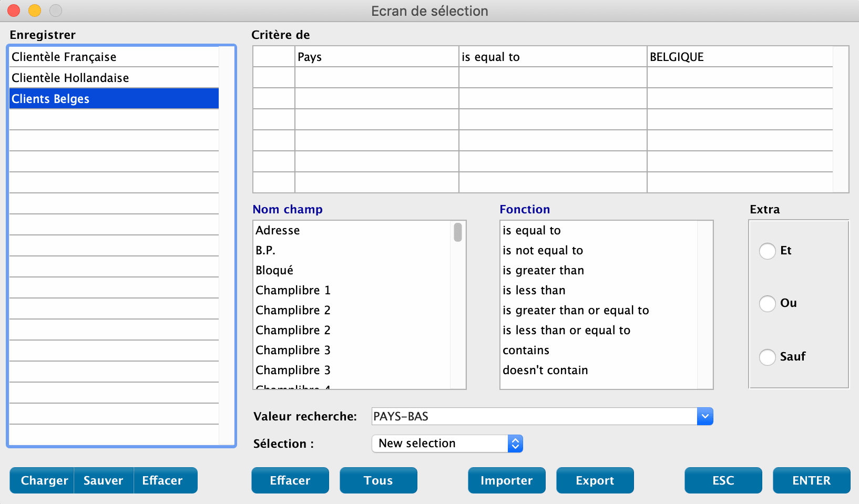Click the Valeur recherche field with PAYS-BAS

click(534, 416)
